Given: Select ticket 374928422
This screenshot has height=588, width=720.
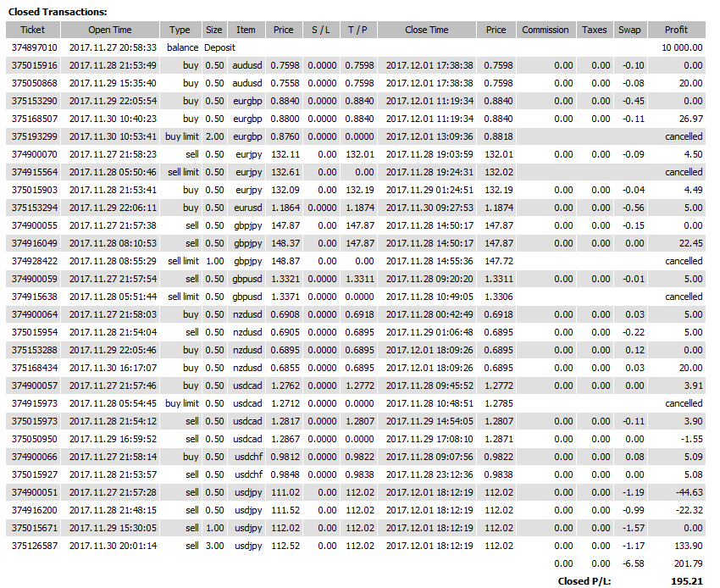Looking at the screenshot, I should tap(35, 262).
